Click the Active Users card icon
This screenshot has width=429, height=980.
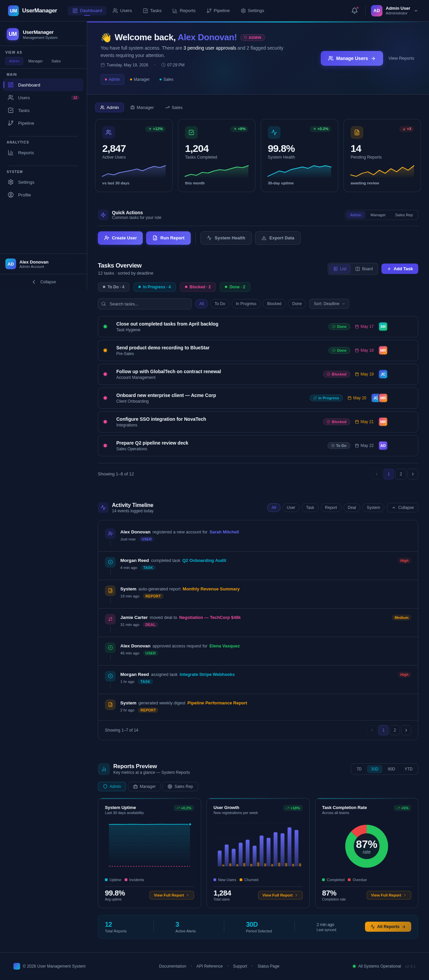pyautogui.click(x=108, y=132)
